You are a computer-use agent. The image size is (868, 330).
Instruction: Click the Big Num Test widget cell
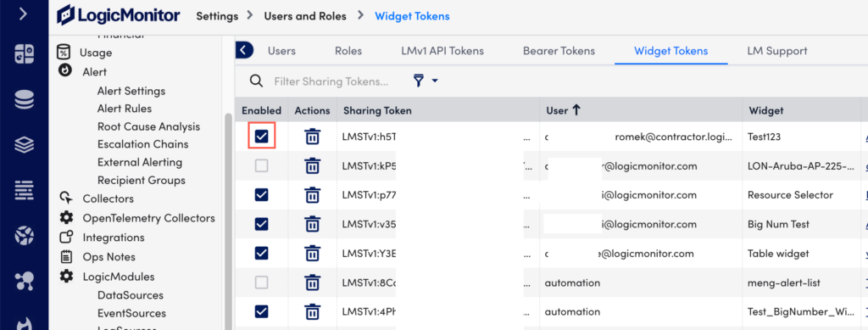click(778, 224)
